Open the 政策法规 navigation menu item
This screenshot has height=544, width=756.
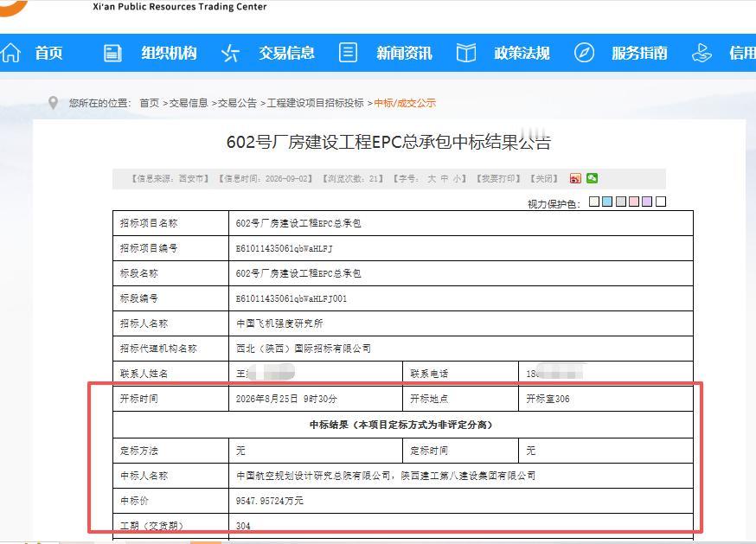pos(522,53)
